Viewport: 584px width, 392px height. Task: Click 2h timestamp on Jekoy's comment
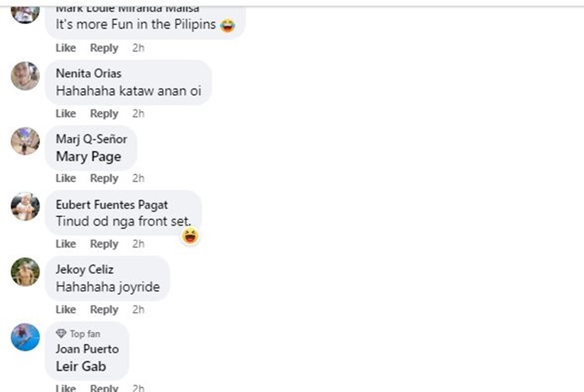[138, 310]
